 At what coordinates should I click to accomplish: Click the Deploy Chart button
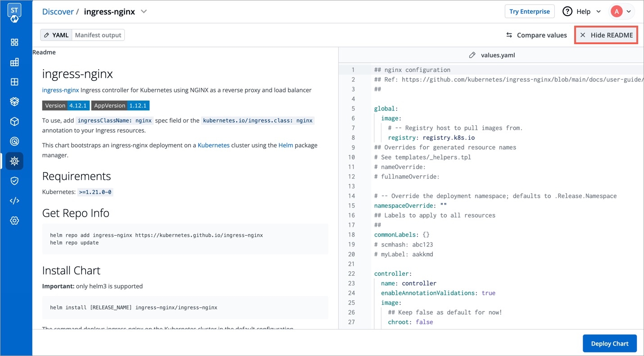[x=610, y=343]
